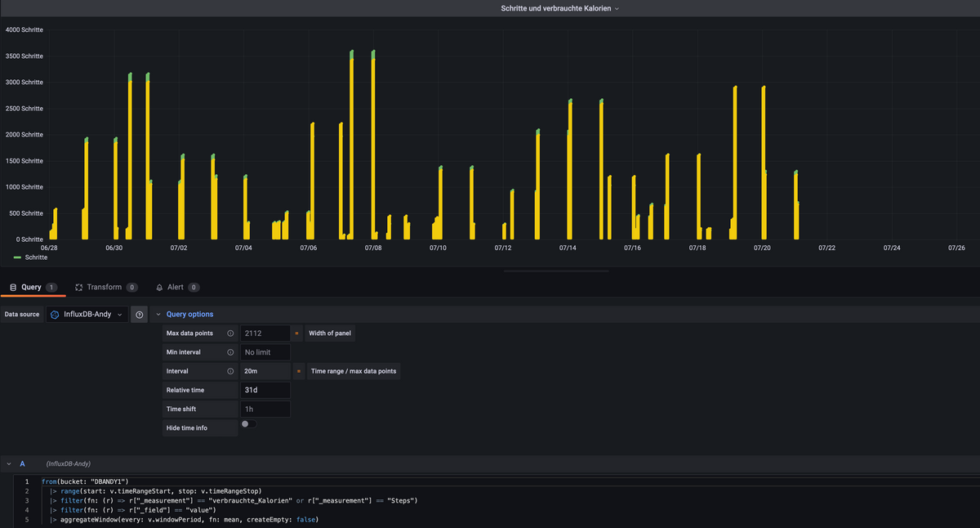Click the bell icon on Alert tab
980x528 pixels.
pyautogui.click(x=159, y=288)
